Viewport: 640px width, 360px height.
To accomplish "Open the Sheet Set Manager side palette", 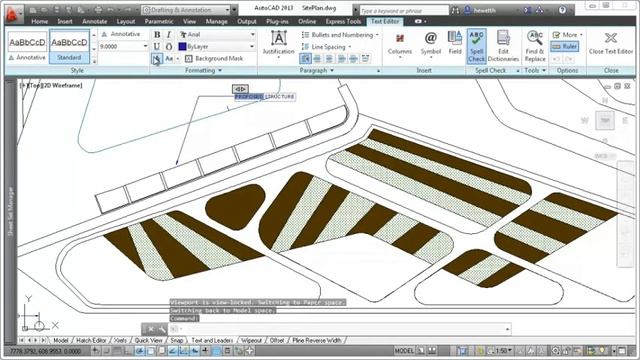I will pos(11,211).
